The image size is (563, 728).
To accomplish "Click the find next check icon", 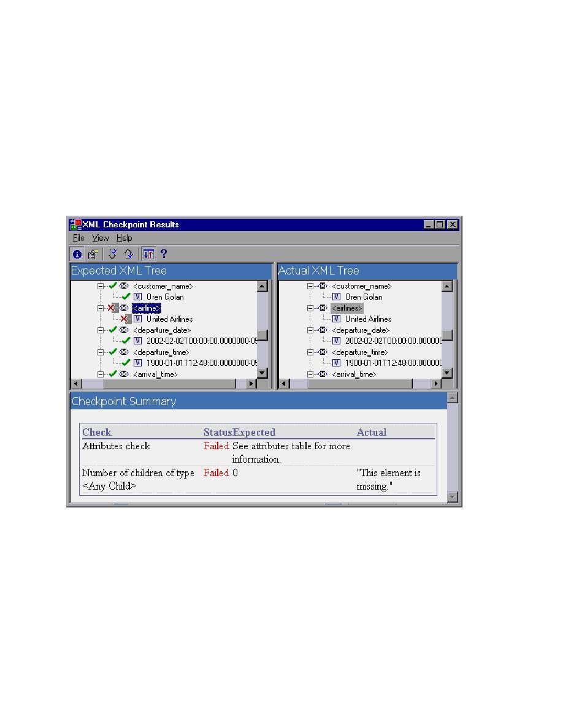I will (113, 254).
